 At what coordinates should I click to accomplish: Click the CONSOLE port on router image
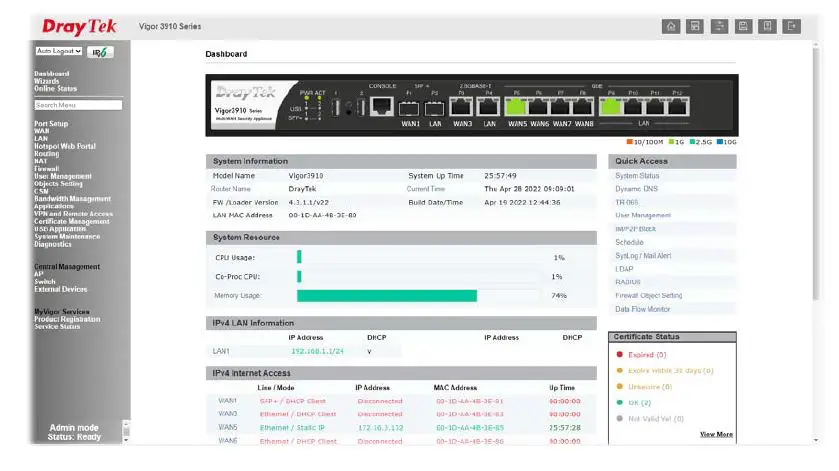pyautogui.click(x=382, y=106)
